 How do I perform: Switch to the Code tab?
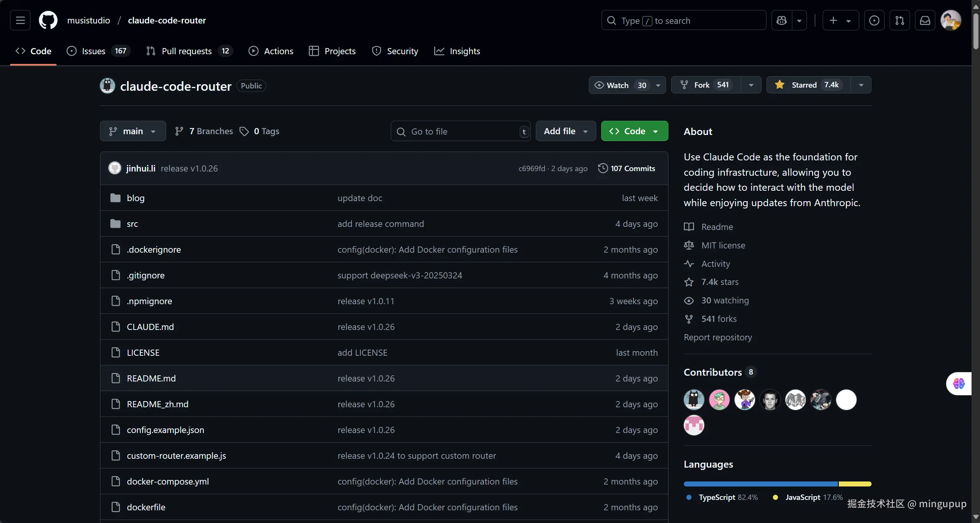click(33, 51)
